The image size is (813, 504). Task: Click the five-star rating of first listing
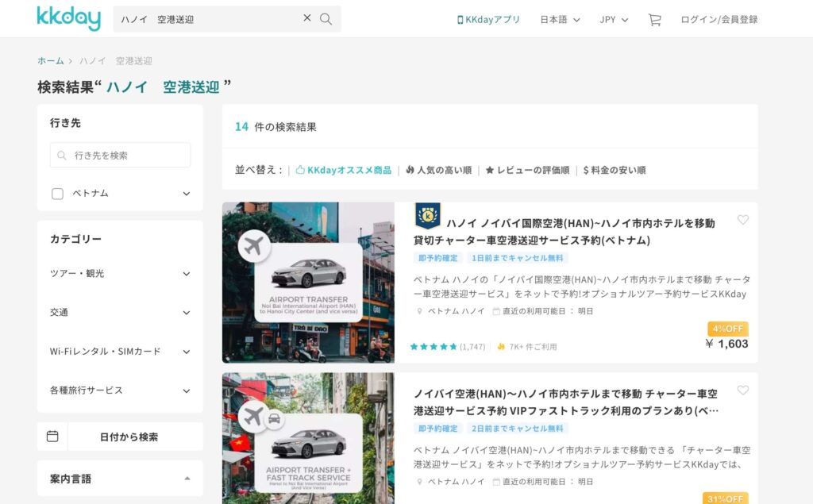(x=433, y=347)
